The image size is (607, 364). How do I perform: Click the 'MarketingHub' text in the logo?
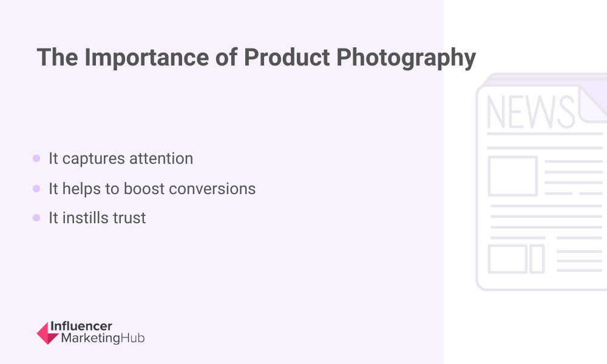[x=103, y=338]
